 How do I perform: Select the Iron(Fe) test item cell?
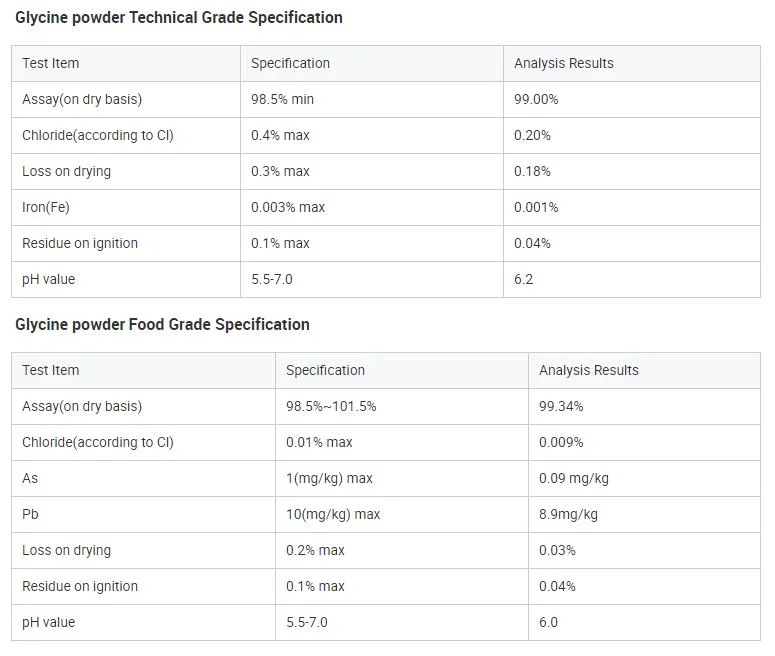coord(46,208)
